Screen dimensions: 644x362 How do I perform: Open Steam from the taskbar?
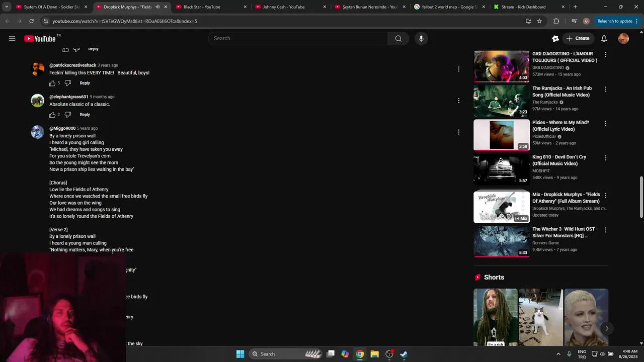point(404,354)
